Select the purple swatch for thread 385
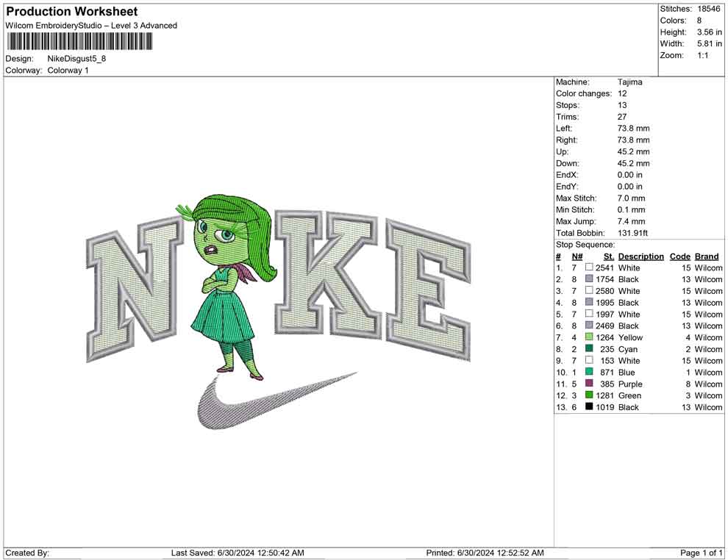Image resolution: width=728 pixels, height=560 pixels. pos(589,383)
